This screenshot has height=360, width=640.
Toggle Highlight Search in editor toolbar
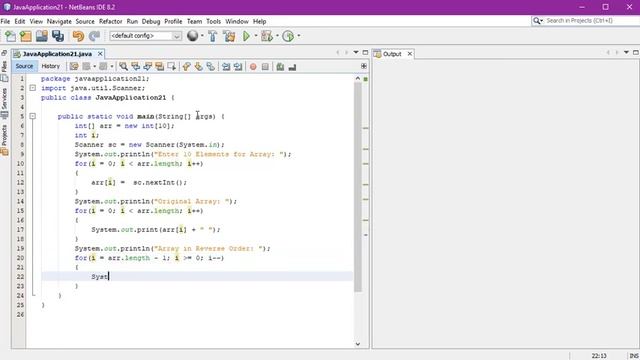point(160,67)
